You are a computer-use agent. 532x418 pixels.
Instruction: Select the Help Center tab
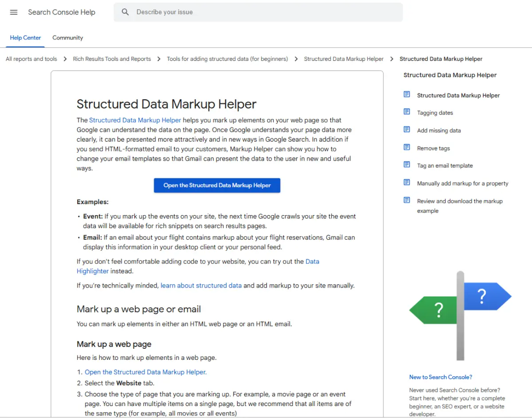point(25,38)
